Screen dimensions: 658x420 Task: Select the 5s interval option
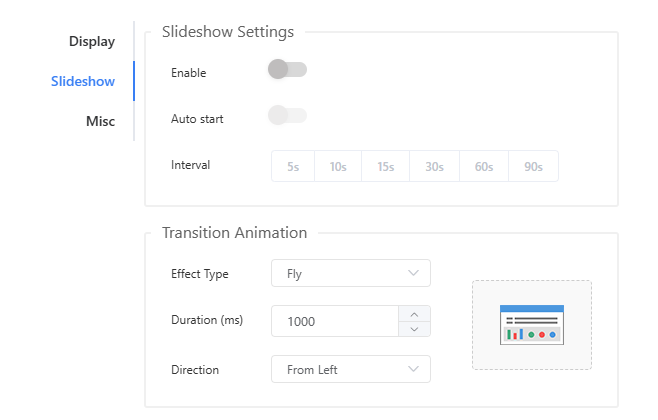293,167
